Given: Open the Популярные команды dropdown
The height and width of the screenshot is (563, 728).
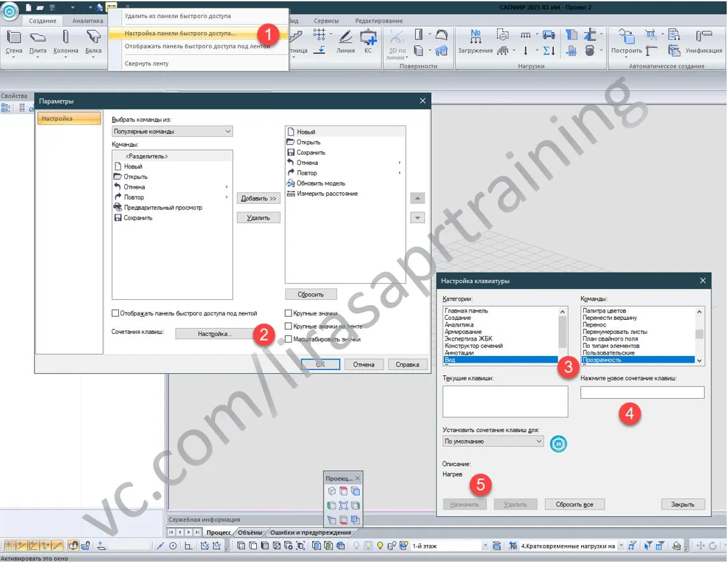Looking at the screenshot, I should tap(171, 132).
